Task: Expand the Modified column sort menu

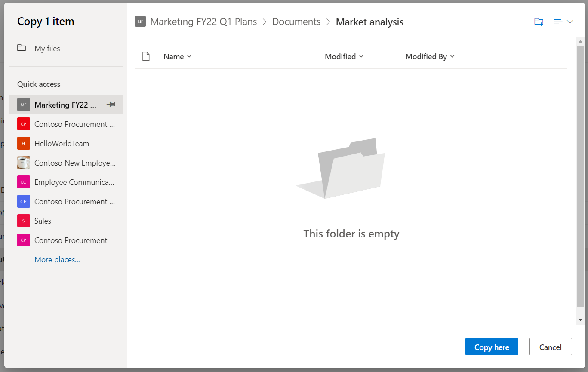Action: point(344,57)
